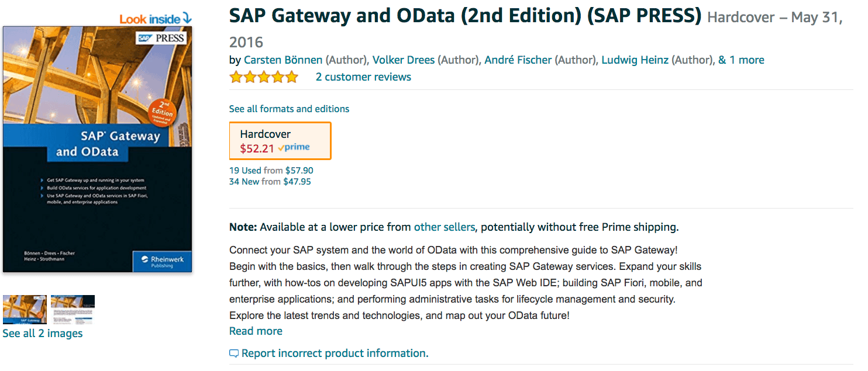This screenshot has width=868, height=371.
Task: Visit André Fischer author link
Action: (x=518, y=60)
